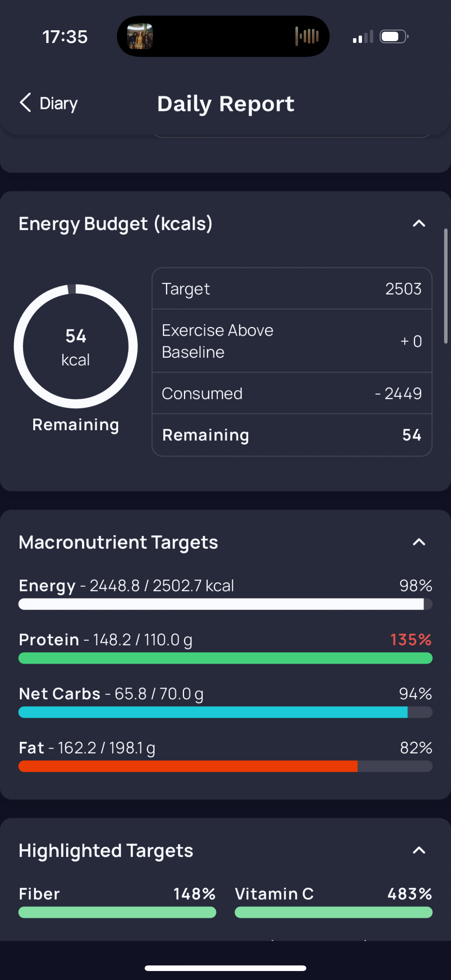
Task: Tap the cyan Net Carbs progress bar
Action: 225,712
